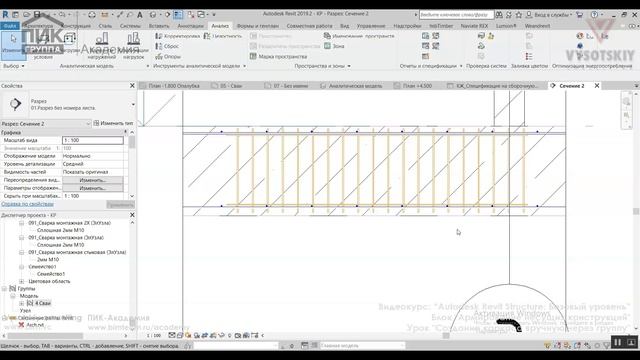Select the Семейство1 child tree item
This screenshot has width=640, height=360.
click(x=51, y=274)
